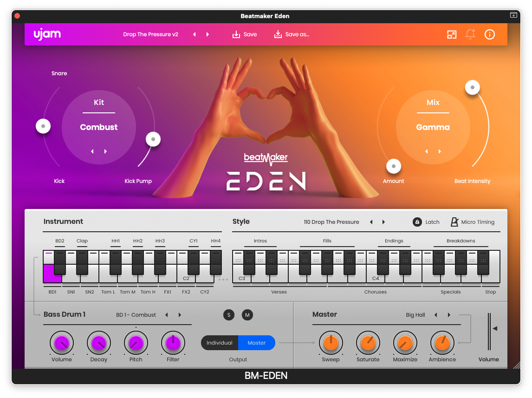Open the Drop The Pressure v2 preset name
The width and height of the screenshot is (532, 398).
151,34
